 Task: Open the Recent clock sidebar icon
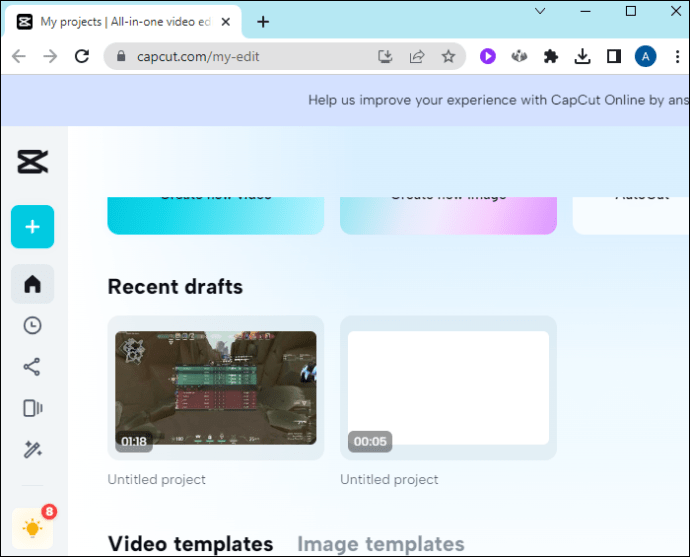coord(33,325)
